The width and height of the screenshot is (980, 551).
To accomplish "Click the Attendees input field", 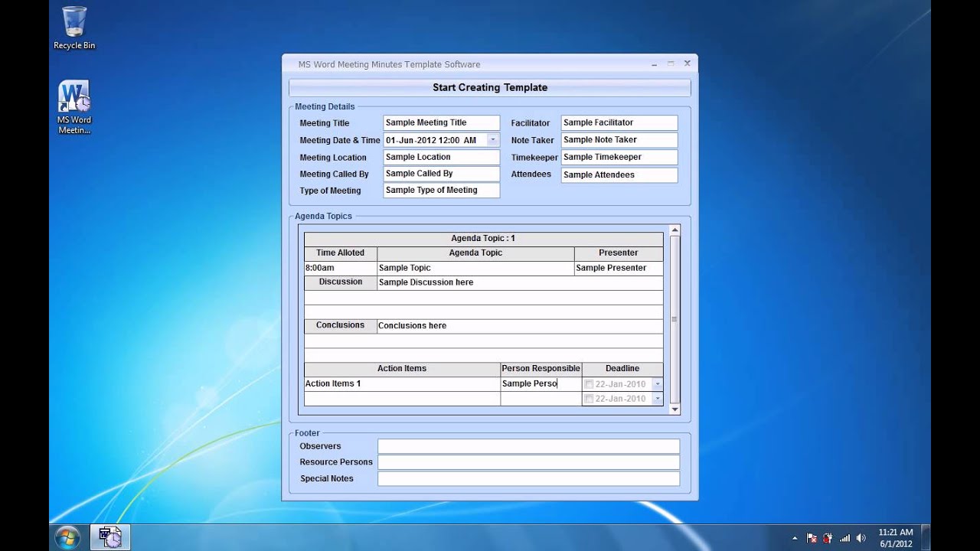I will (x=619, y=174).
